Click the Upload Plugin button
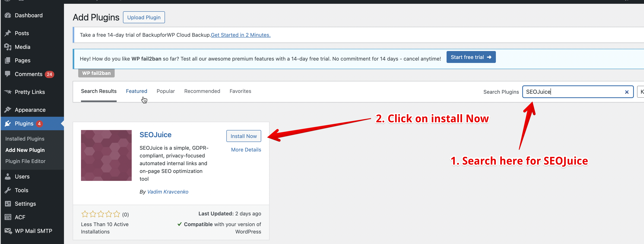This screenshot has width=644, height=244. click(144, 17)
